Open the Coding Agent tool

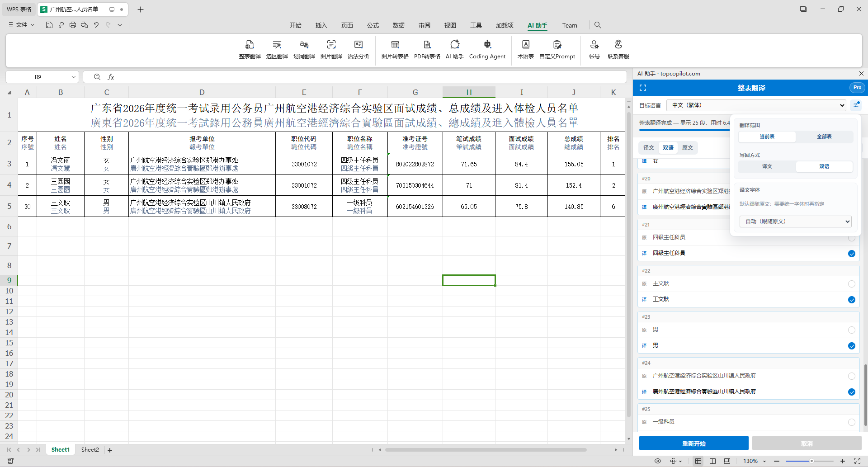tap(487, 49)
